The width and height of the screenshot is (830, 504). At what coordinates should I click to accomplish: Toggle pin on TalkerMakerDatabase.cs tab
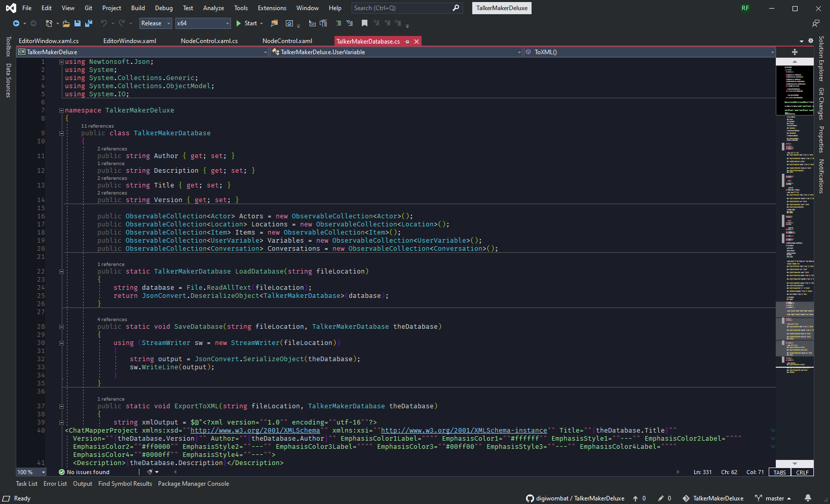(x=407, y=42)
